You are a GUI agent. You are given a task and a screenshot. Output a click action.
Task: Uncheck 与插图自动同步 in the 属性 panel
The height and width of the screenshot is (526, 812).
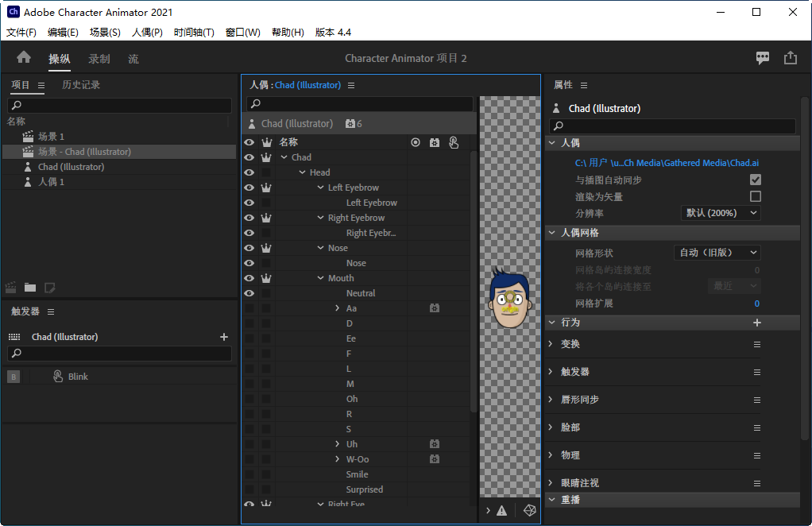(x=755, y=179)
